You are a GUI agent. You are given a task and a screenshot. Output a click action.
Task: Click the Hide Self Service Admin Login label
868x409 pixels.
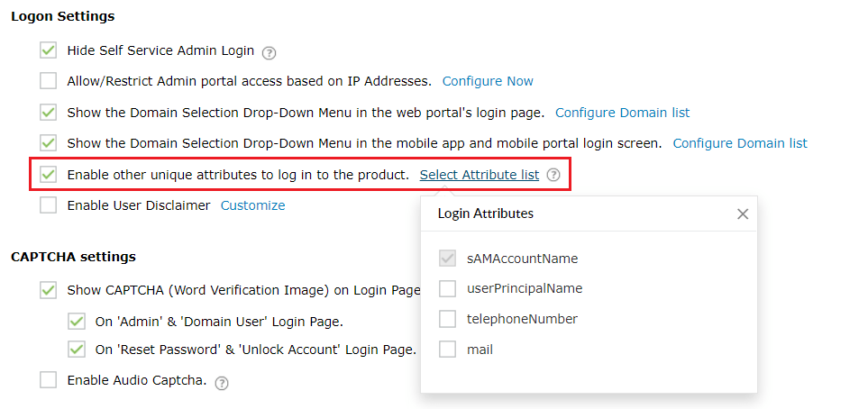coord(160,51)
